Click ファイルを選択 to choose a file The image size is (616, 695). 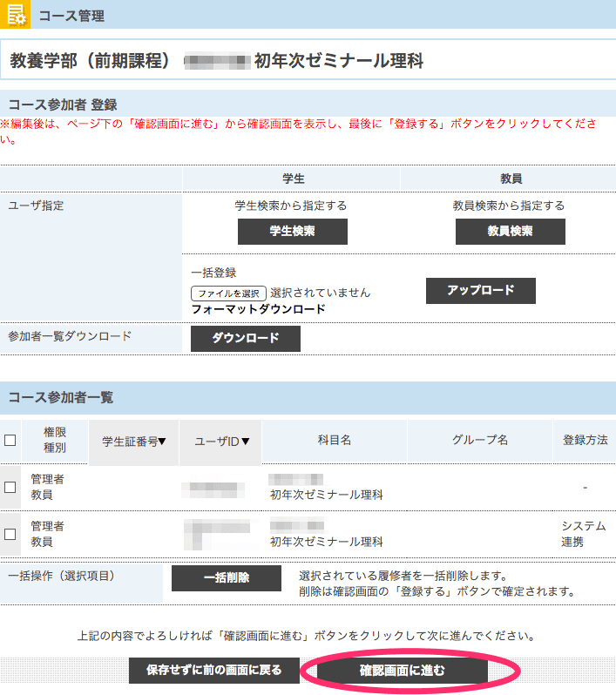tap(228, 293)
